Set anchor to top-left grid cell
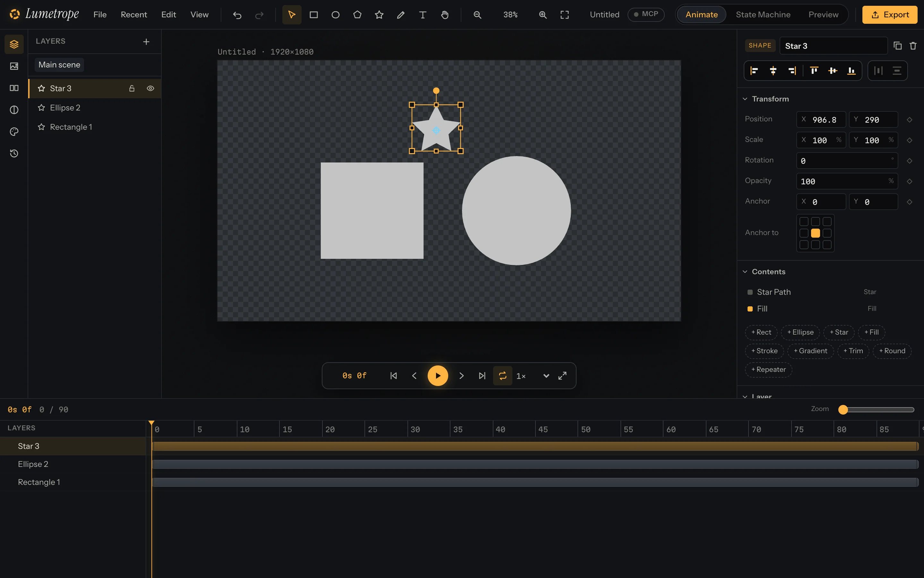The width and height of the screenshot is (924, 578). tap(804, 221)
